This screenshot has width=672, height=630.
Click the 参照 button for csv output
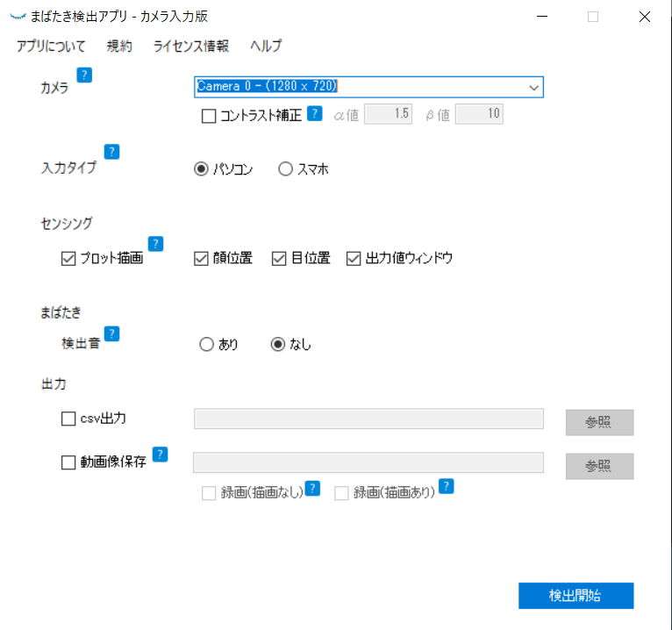click(x=599, y=423)
